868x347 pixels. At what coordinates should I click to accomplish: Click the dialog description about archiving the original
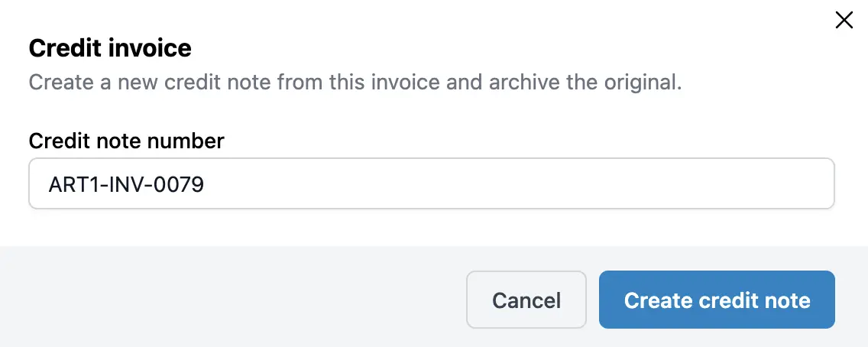[x=355, y=82]
